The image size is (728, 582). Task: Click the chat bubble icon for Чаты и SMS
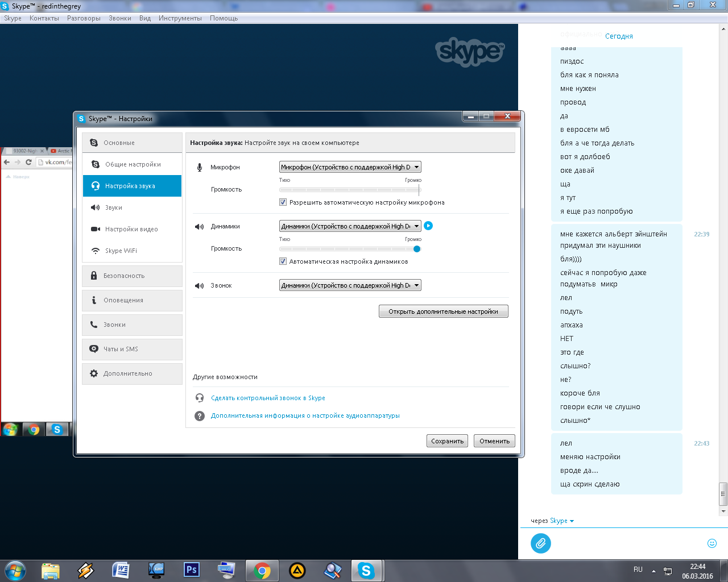click(94, 349)
